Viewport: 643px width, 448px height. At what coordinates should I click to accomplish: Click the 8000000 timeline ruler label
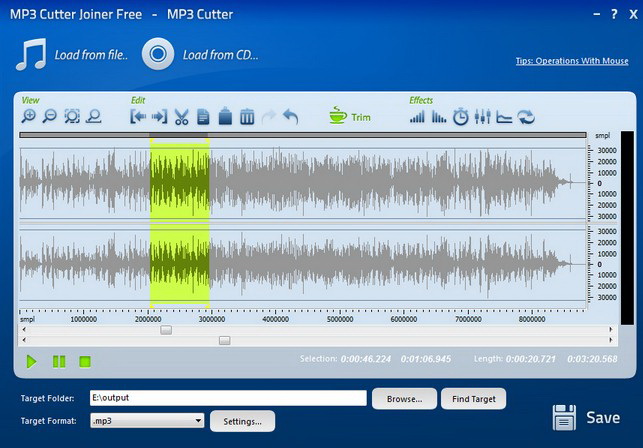tap(532, 319)
